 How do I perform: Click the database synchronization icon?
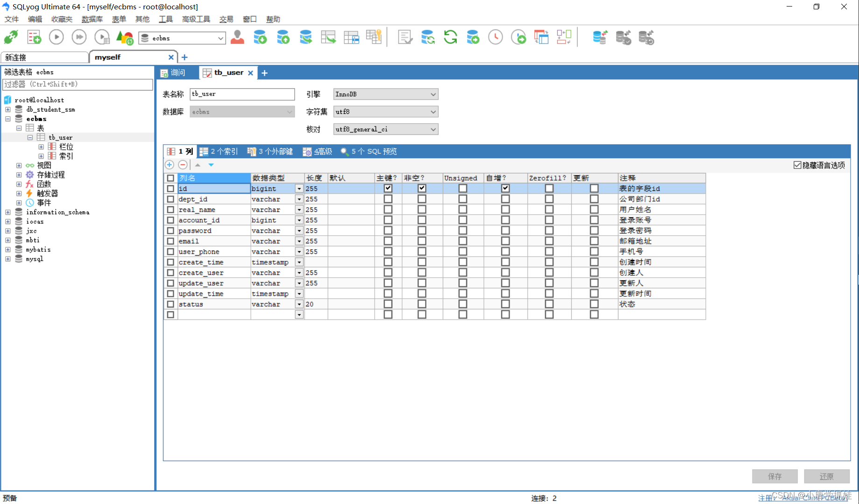click(428, 37)
